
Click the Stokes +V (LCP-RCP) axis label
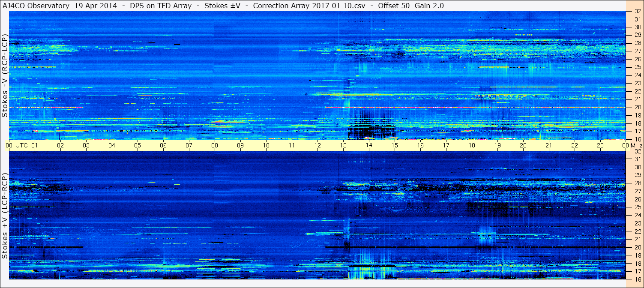point(5,216)
